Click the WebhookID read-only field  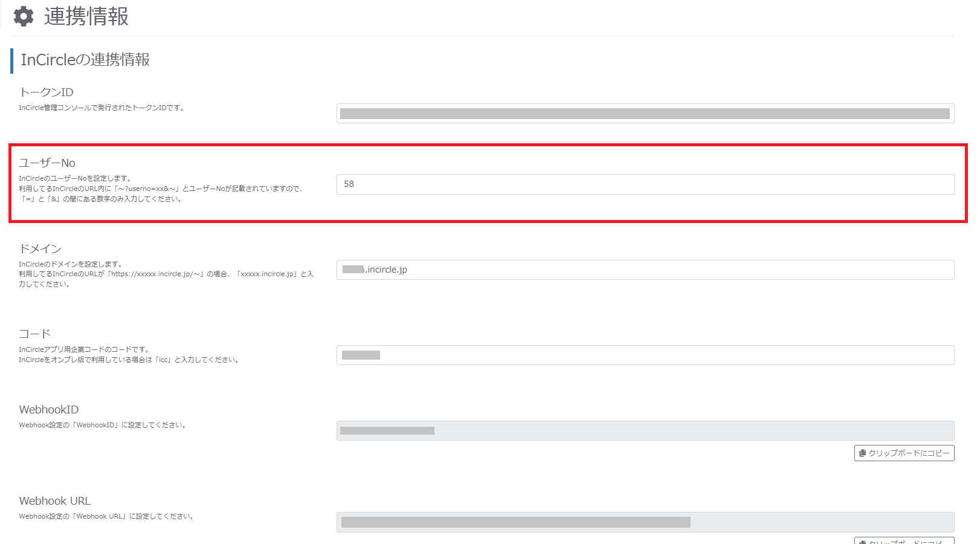tap(645, 430)
